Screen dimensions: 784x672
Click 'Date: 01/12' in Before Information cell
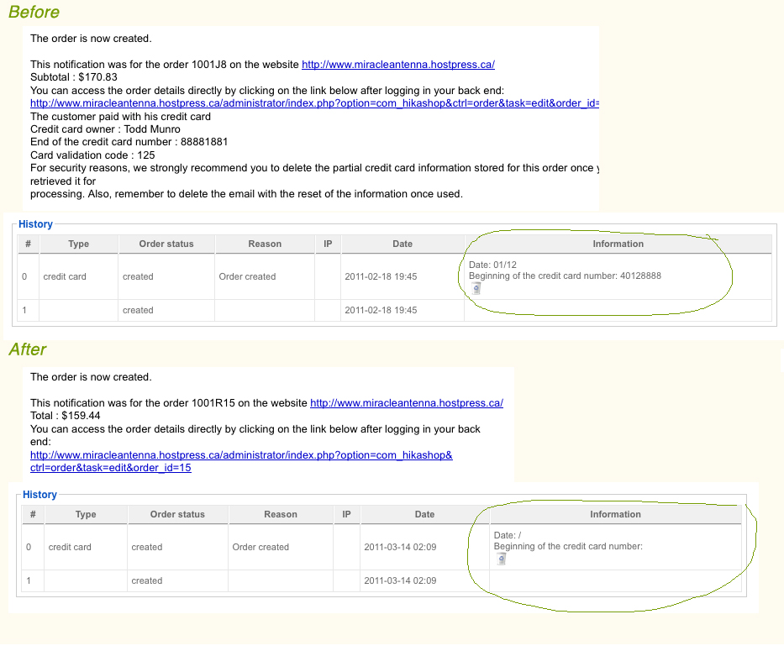click(492, 265)
